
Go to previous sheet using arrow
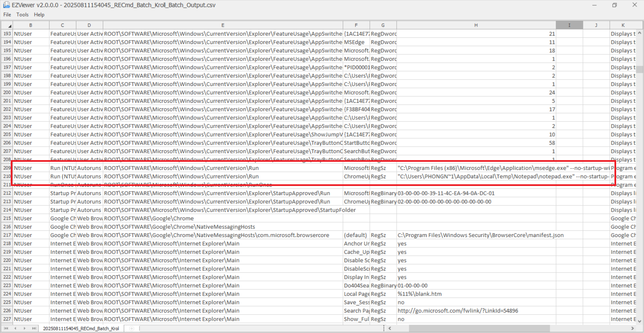click(15, 328)
